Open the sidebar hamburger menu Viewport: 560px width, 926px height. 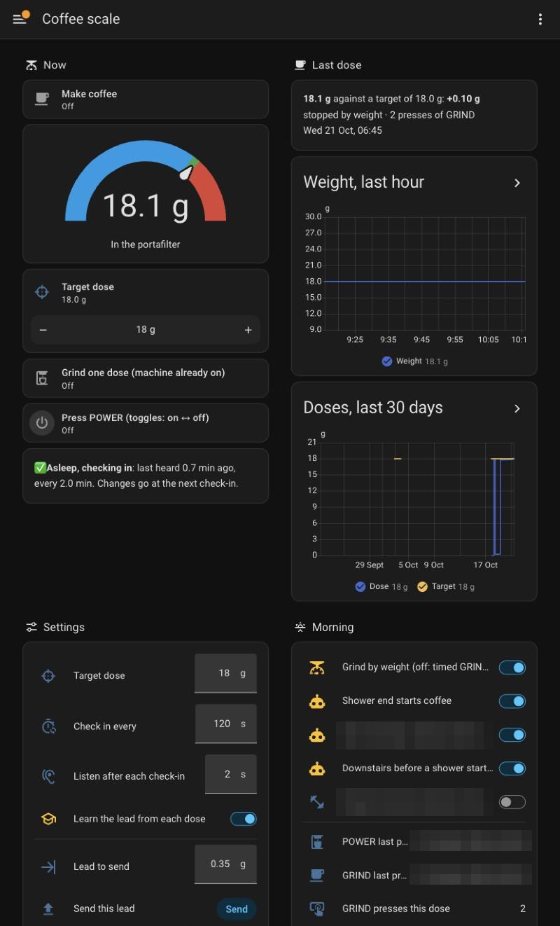[x=20, y=19]
